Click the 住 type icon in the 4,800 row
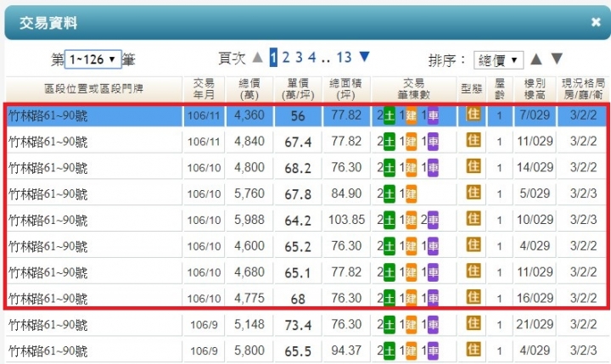 click(473, 166)
